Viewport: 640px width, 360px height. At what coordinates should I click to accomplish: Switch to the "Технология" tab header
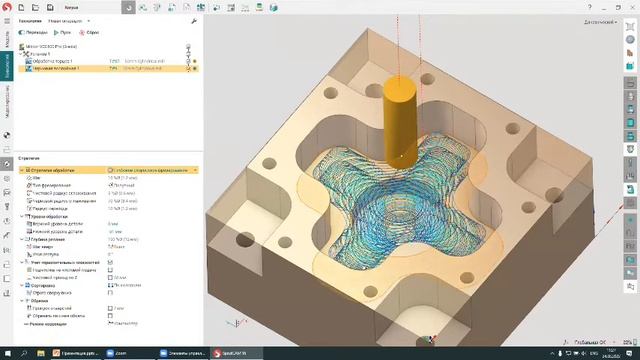coord(30,21)
